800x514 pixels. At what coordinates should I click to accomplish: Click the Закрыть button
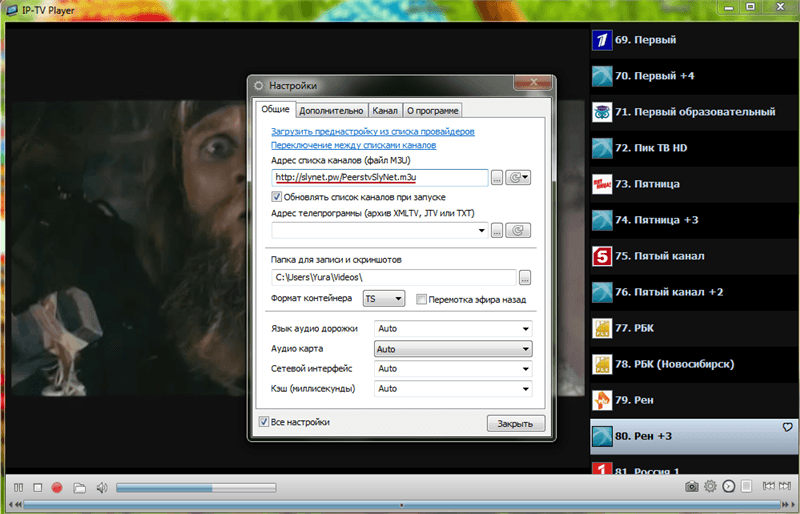point(516,424)
